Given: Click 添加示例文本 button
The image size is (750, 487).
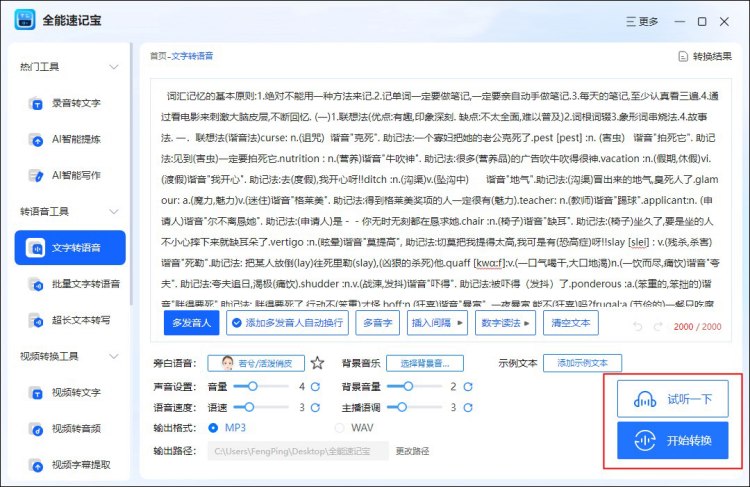Looking at the screenshot, I should pos(583,363).
